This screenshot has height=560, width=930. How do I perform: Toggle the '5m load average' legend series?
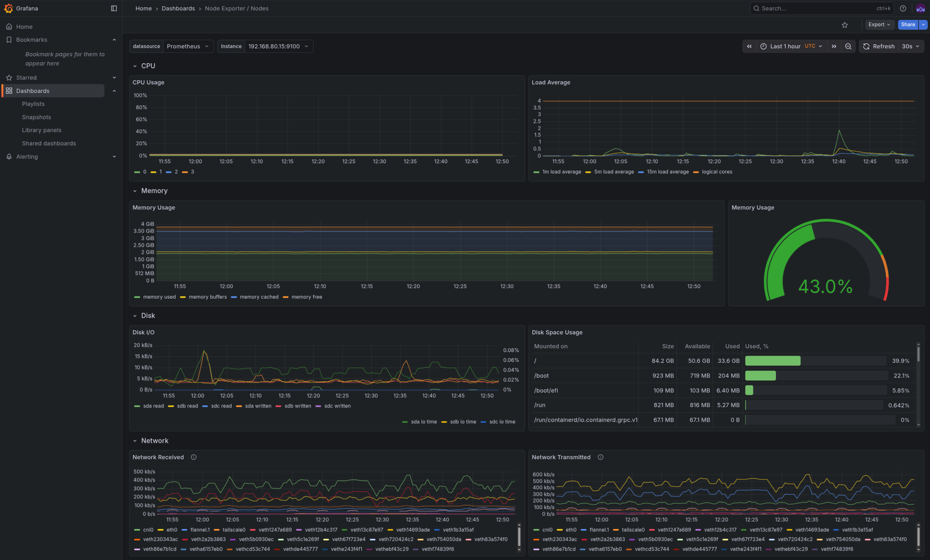[613, 172]
